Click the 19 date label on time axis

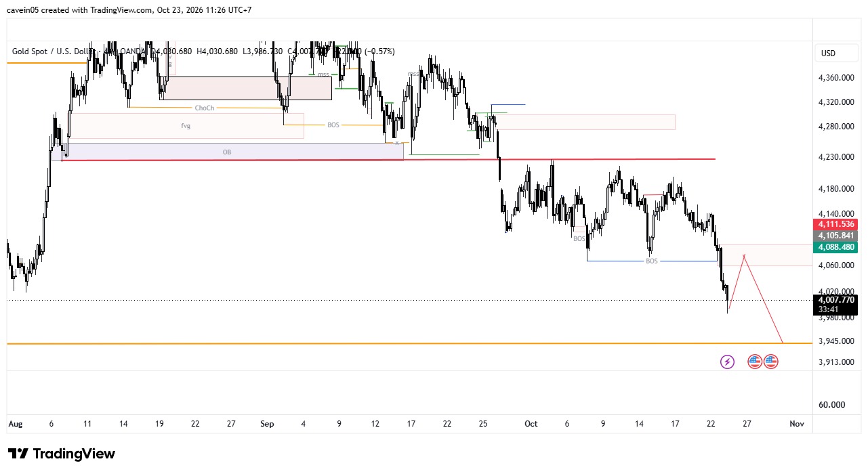[x=159, y=424]
